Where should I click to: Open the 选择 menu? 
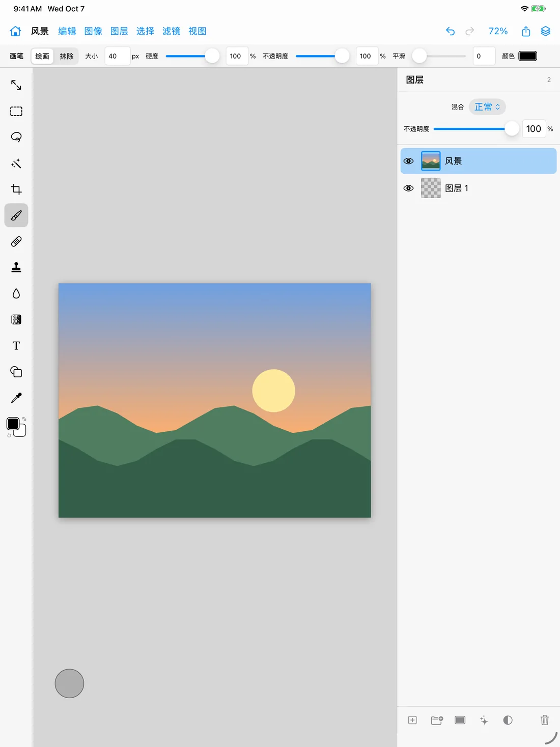[145, 31]
